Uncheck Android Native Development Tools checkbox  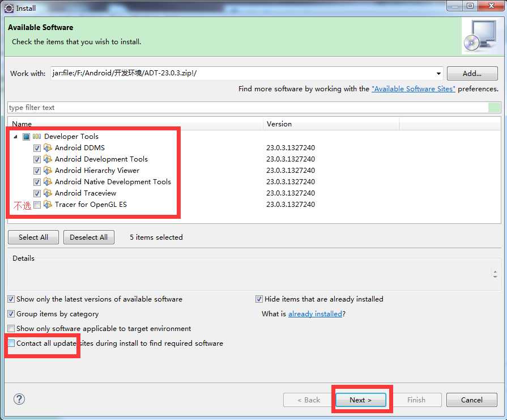click(x=37, y=182)
